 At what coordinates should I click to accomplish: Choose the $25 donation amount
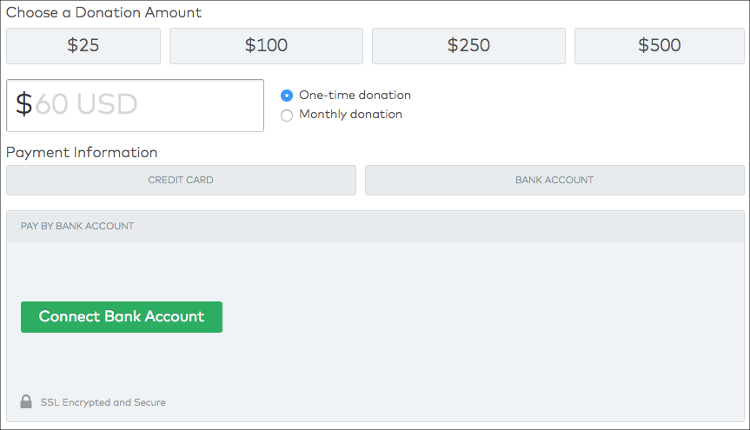click(x=83, y=46)
